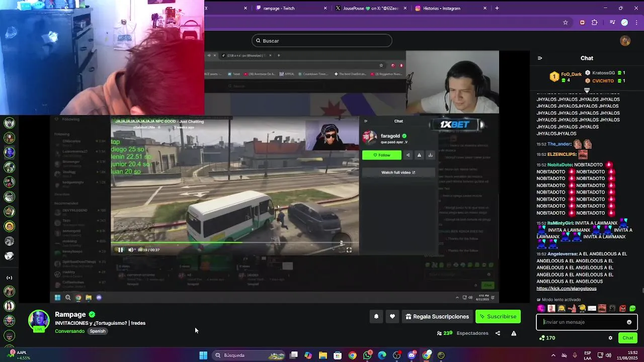Click green Follow button for faragold
644x362 pixels.
coord(382,155)
